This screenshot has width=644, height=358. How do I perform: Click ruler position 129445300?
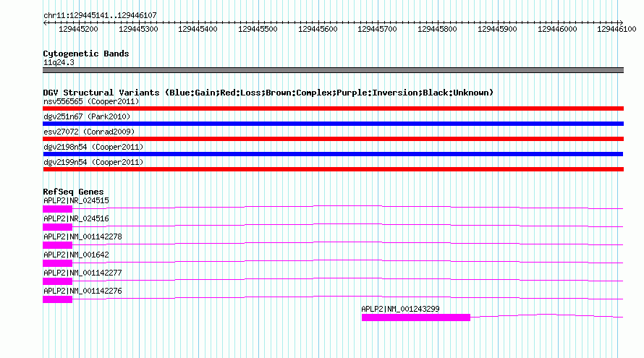pyautogui.click(x=138, y=29)
